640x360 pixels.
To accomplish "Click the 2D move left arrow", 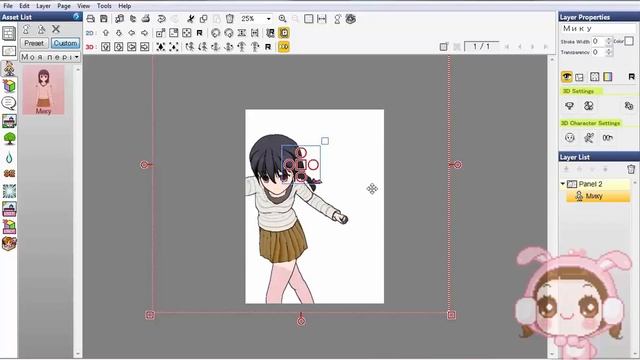I will [132, 33].
